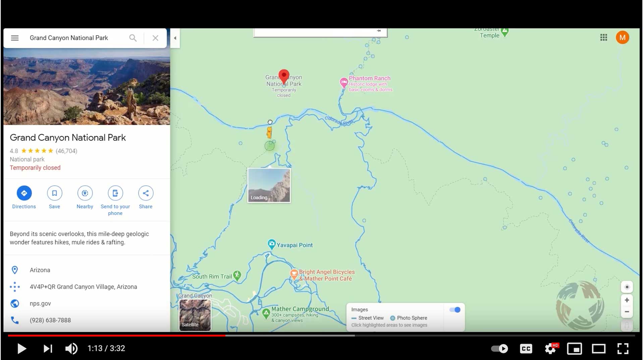Image resolution: width=644 pixels, height=360 pixels.
Task: Share this Grand Canyon location
Action: [x=146, y=193]
